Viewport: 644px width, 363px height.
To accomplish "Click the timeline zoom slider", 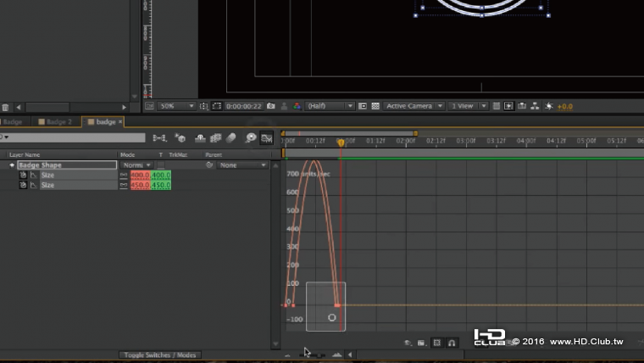I will [312, 355].
